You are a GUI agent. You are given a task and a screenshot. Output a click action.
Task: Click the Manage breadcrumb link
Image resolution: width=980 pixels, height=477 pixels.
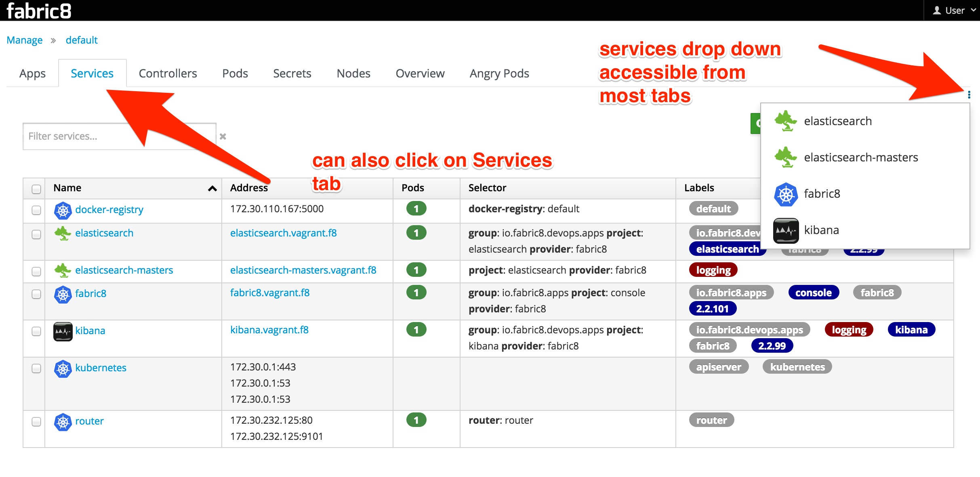pyautogui.click(x=25, y=40)
